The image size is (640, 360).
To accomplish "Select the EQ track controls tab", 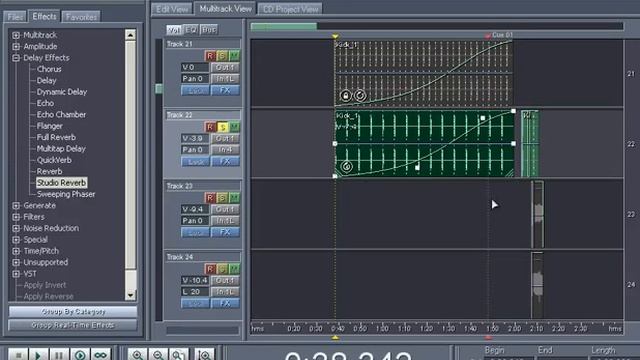I will [191, 29].
